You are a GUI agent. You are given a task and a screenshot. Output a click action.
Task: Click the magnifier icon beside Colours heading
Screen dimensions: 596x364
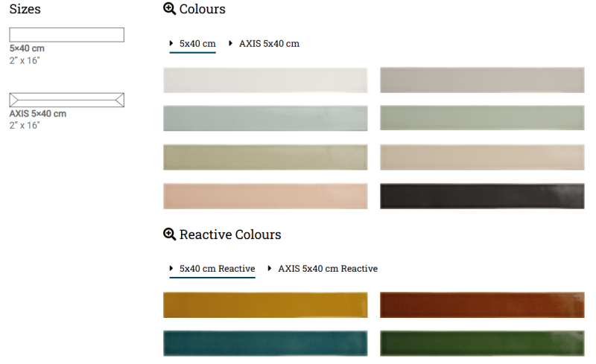[169, 9]
